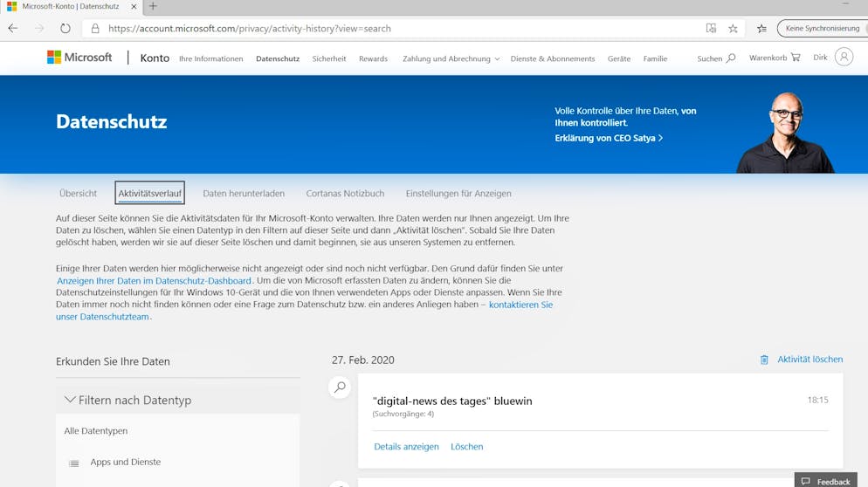Click the CEO Satya portrait image

pyautogui.click(x=785, y=133)
